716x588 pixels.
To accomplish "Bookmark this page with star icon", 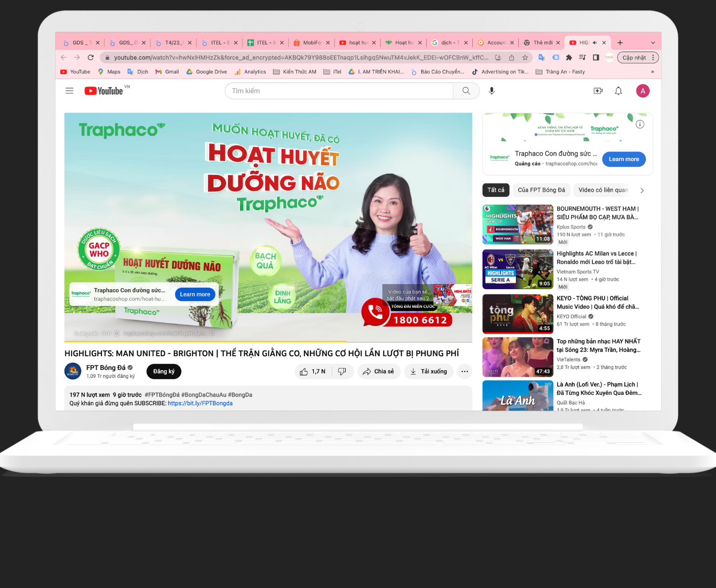I will click(525, 58).
